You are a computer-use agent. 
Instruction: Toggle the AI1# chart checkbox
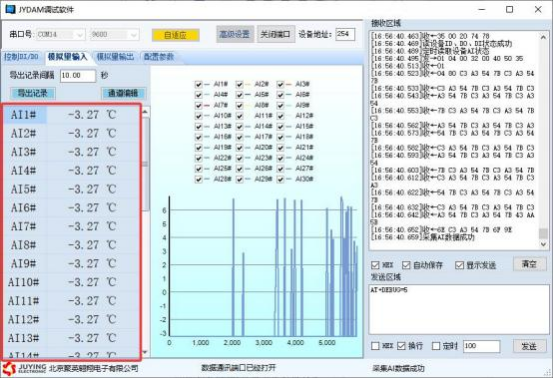coord(199,84)
